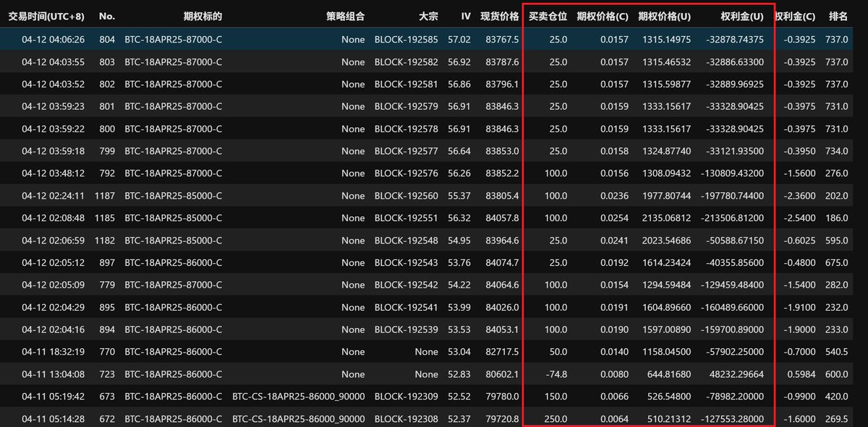868x427 pixels.
Task: Select option price 1324.87740
Action: coord(666,151)
